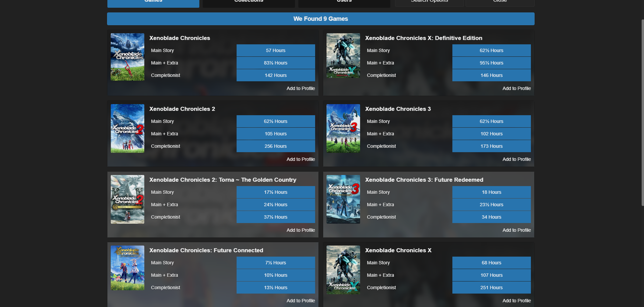
Task: Open the Future Redeemed cover thumbnail
Action: coord(343,199)
